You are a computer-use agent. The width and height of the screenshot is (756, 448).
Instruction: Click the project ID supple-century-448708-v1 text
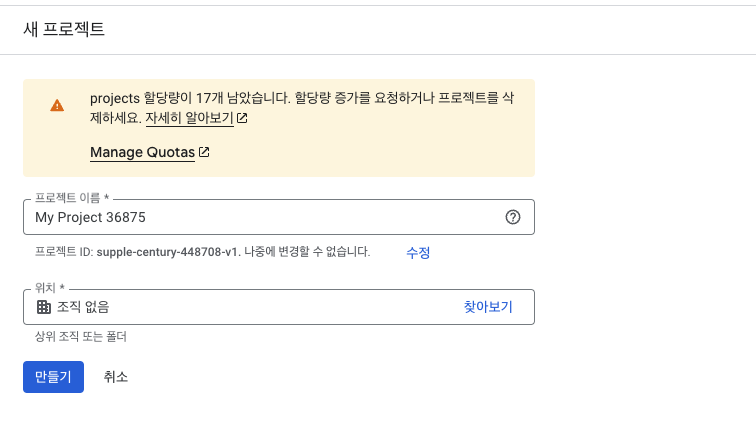pyautogui.click(x=168, y=252)
